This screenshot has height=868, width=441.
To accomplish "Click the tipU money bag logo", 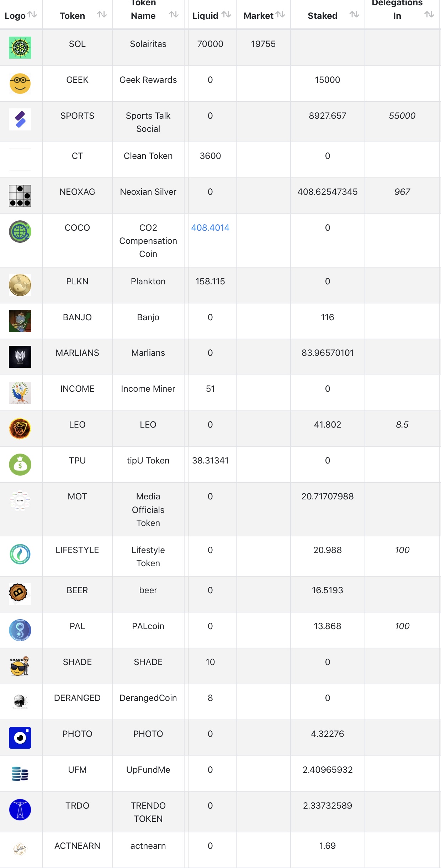I will (20, 464).
